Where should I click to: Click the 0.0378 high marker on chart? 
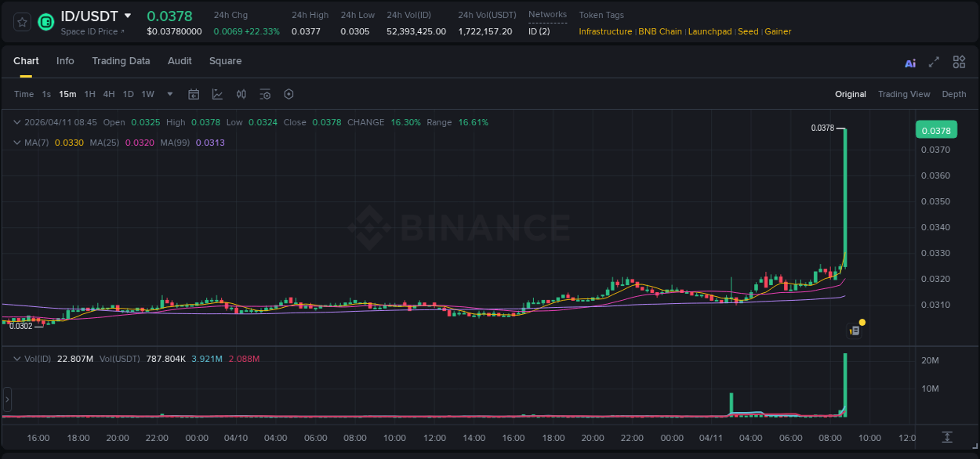coord(822,128)
